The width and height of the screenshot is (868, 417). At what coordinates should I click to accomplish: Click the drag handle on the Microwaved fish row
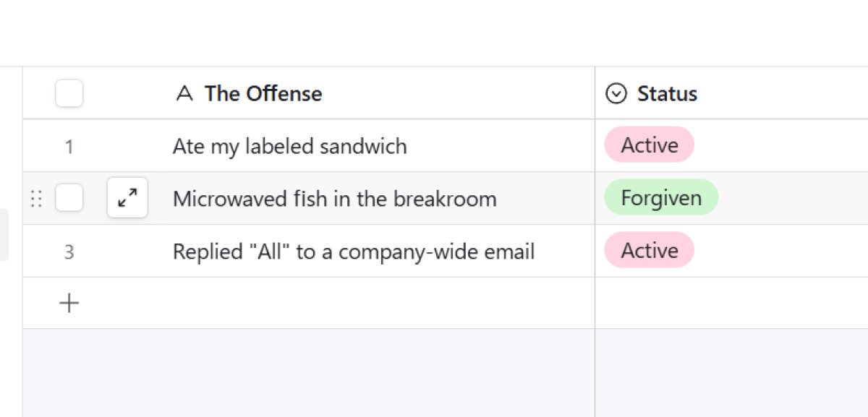pyautogui.click(x=36, y=198)
